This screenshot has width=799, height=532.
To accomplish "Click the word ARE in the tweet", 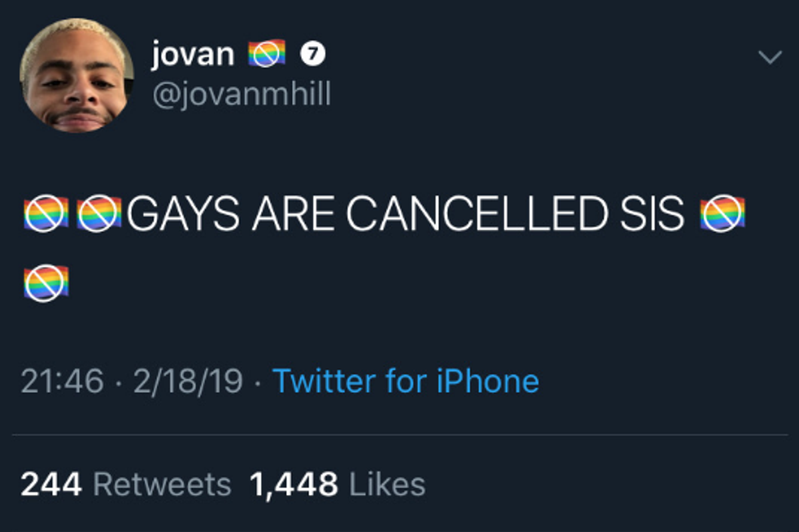I will (x=292, y=214).
